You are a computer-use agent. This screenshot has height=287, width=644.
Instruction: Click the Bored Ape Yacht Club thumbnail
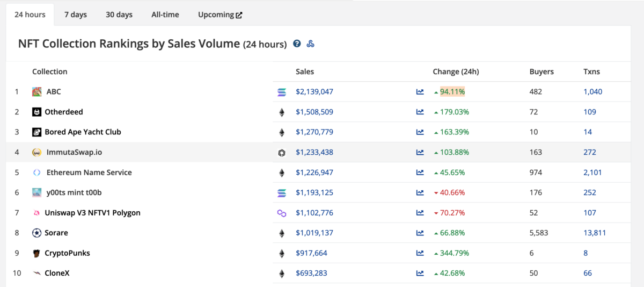(x=36, y=132)
